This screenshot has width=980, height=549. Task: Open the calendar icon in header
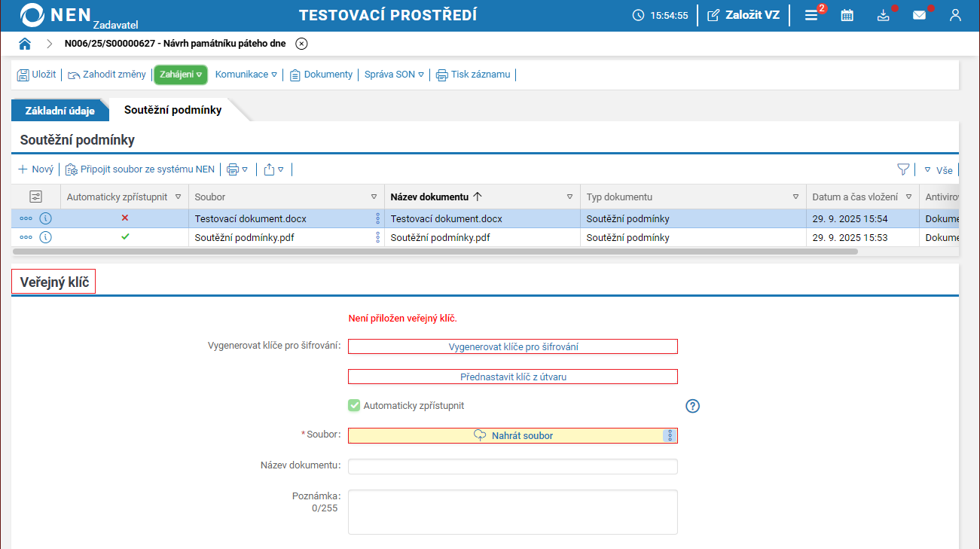point(847,15)
